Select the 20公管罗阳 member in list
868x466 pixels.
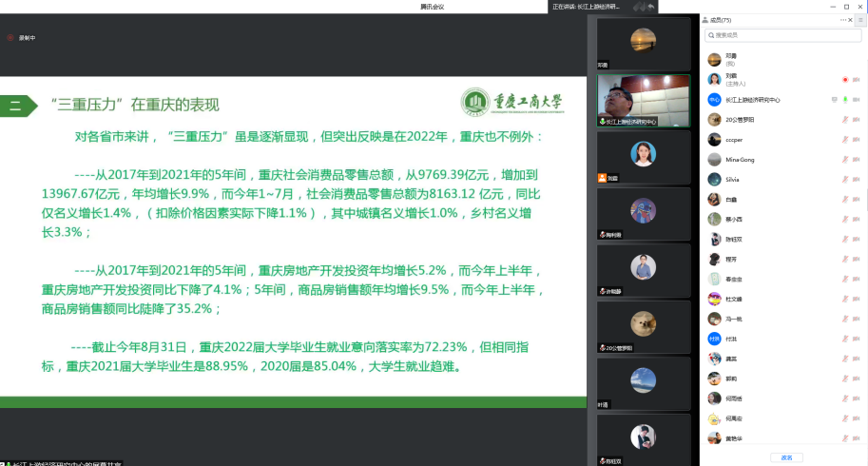[x=740, y=119]
